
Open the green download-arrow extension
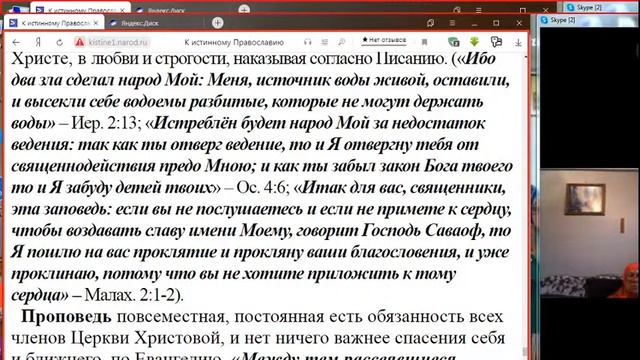pos(474,41)
